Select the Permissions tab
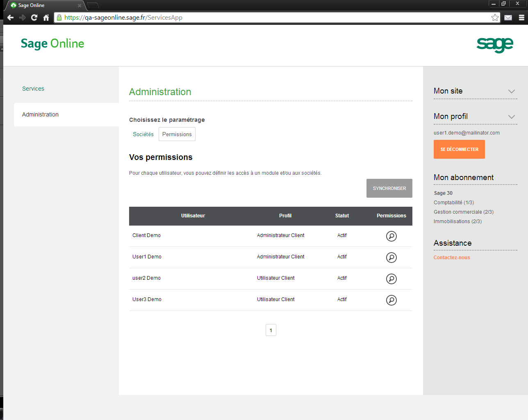528x420 pixels. coord(177,135)
